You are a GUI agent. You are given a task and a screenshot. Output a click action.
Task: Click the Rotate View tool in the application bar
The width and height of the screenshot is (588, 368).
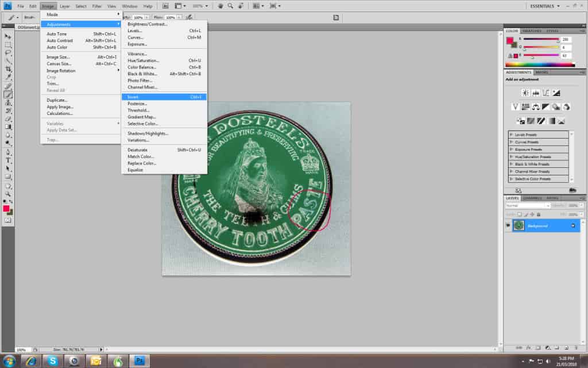click(x=241, y=6)
